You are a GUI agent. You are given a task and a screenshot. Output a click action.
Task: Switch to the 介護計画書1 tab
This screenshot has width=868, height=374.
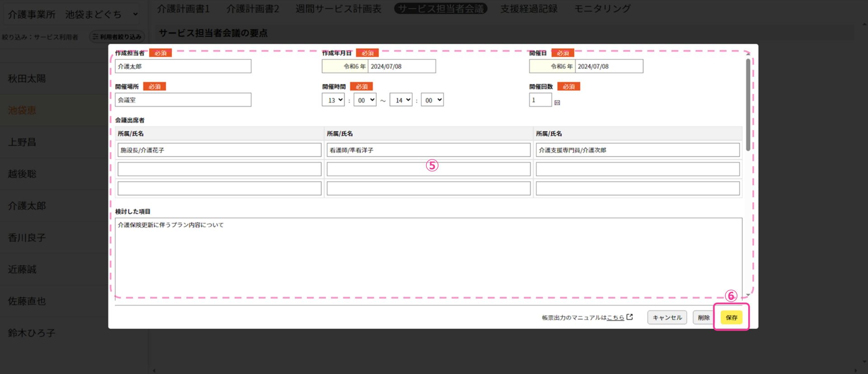[x=183, y=9]
